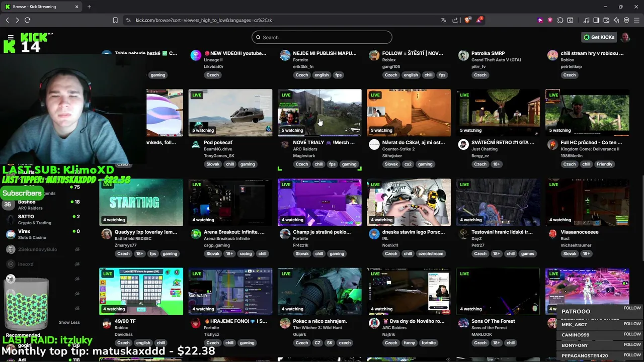The height and width of the screenshot is (362, 644).
Task: Open the extensions puzzle-piece icon
Action: 560,20
